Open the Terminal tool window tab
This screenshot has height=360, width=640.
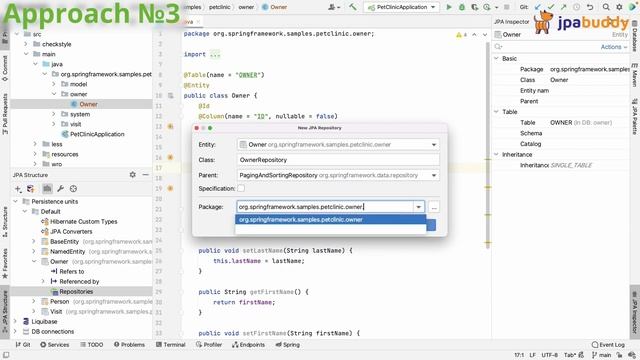click(171, 344)
